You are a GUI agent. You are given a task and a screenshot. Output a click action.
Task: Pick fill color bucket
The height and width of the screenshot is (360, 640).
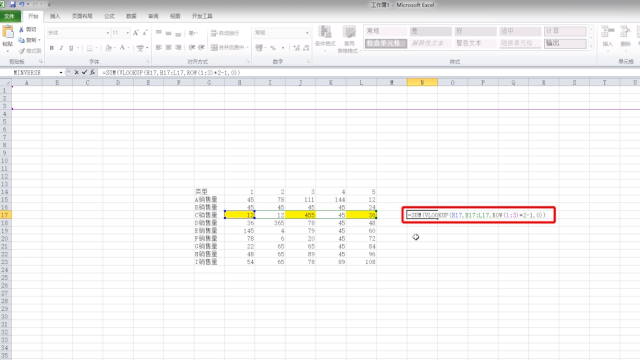tap(108, 48)
